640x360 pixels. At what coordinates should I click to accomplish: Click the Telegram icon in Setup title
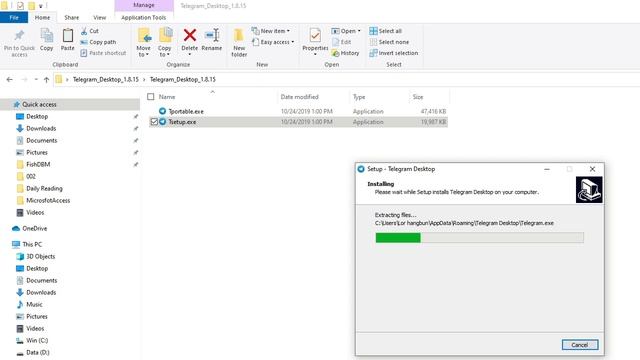[x=361, y=169]
